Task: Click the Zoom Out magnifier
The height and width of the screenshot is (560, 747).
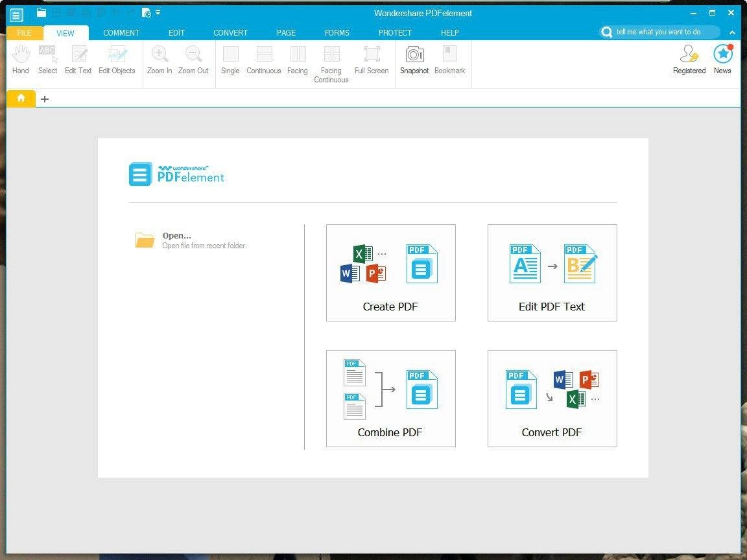Action: pos(193,60)
